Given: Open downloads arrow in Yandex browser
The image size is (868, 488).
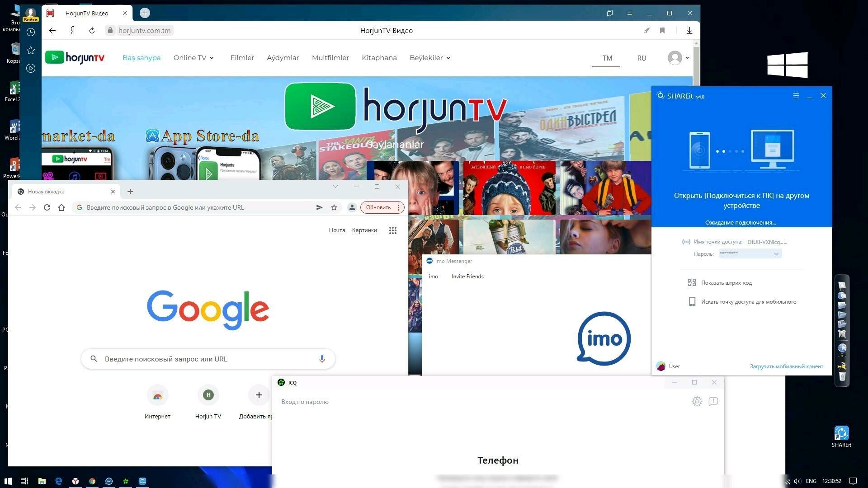Looking at the screenshot, I should click(689, 31).
